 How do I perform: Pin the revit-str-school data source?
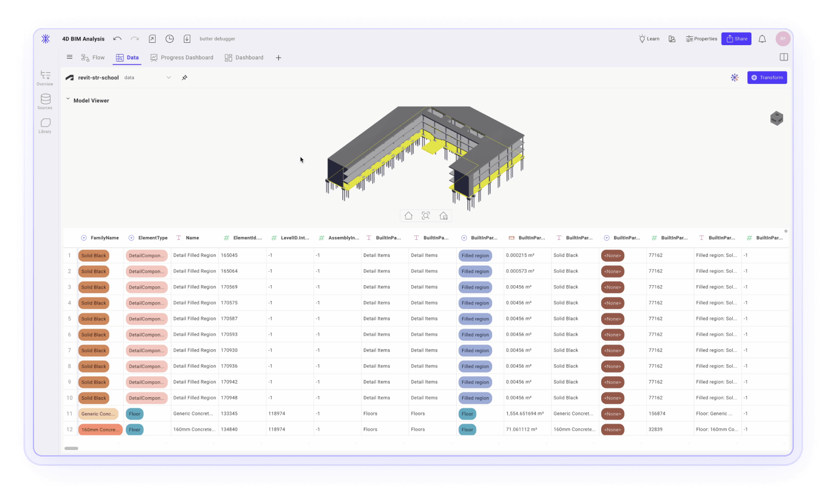pyautogui.click(x=184, y=77)
